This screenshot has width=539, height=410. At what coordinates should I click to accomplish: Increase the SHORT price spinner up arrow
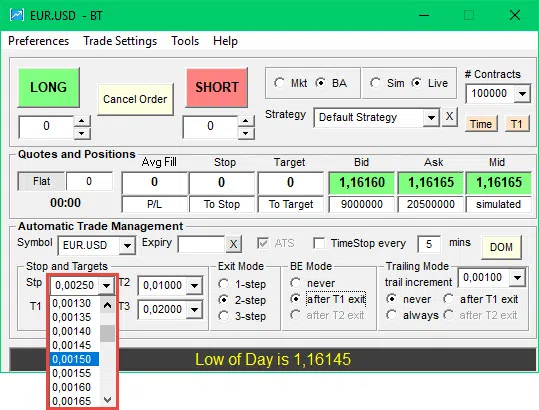[x=245, y=121]
